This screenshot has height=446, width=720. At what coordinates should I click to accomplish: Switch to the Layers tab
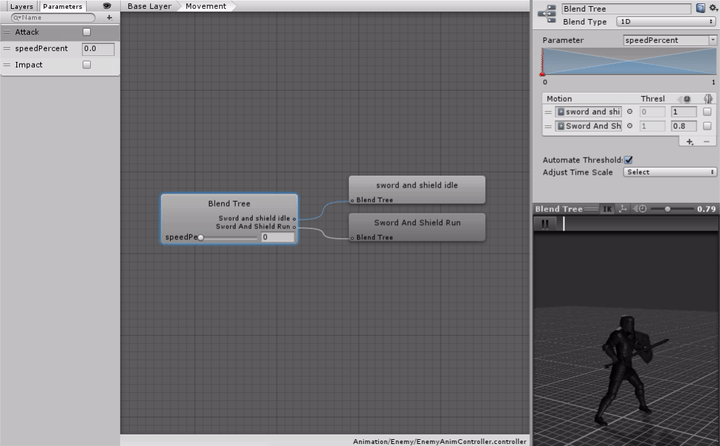click(x=21, y=6)
